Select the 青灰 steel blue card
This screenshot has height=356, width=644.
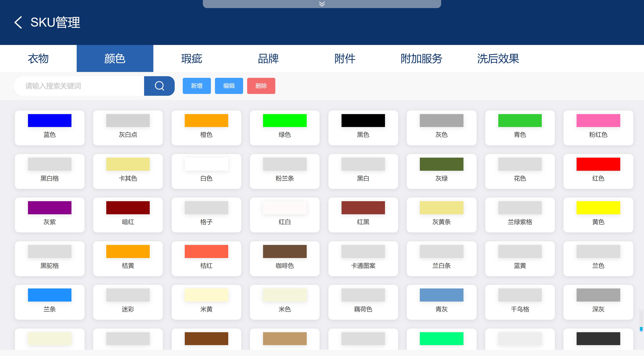pos(441,302)
